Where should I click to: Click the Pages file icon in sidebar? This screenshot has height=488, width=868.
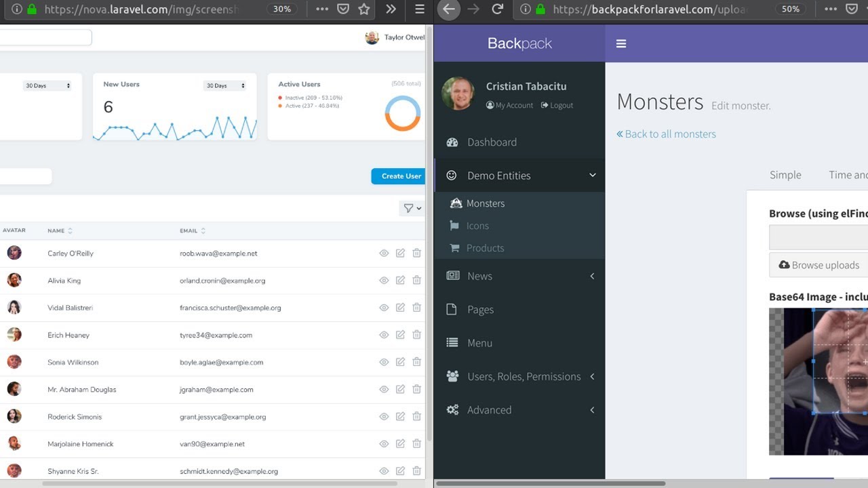(x=452, y=309)
